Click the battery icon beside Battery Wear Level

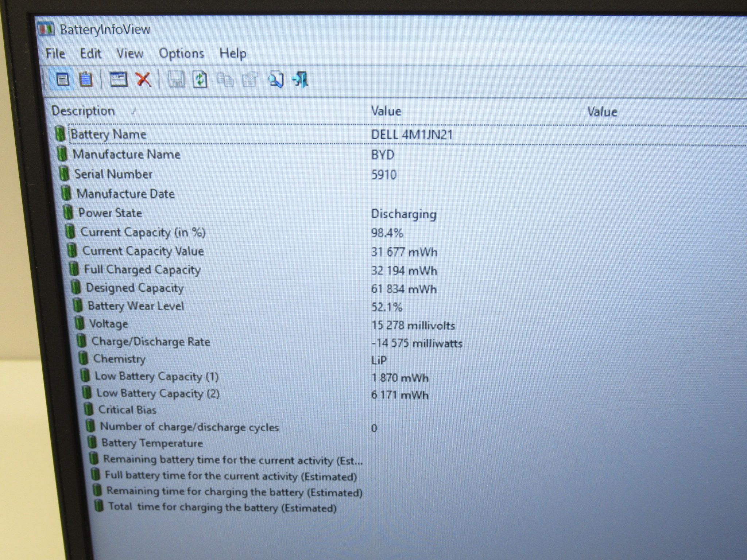pos(78,305)
